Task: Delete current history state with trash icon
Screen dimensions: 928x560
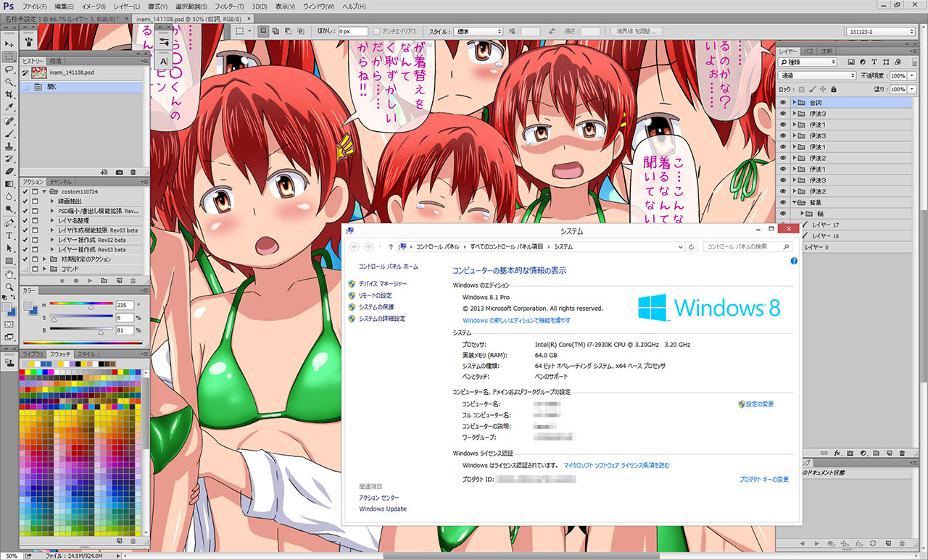Action: [133, 172]
